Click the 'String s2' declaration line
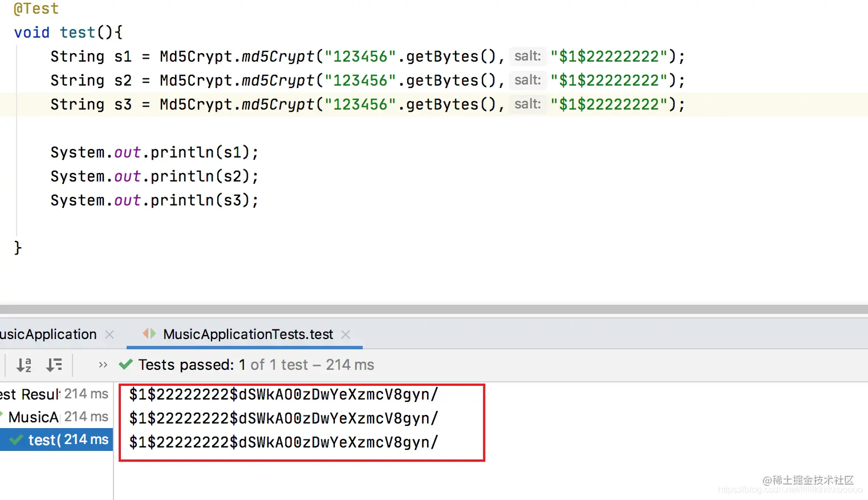 pos(367,80)
